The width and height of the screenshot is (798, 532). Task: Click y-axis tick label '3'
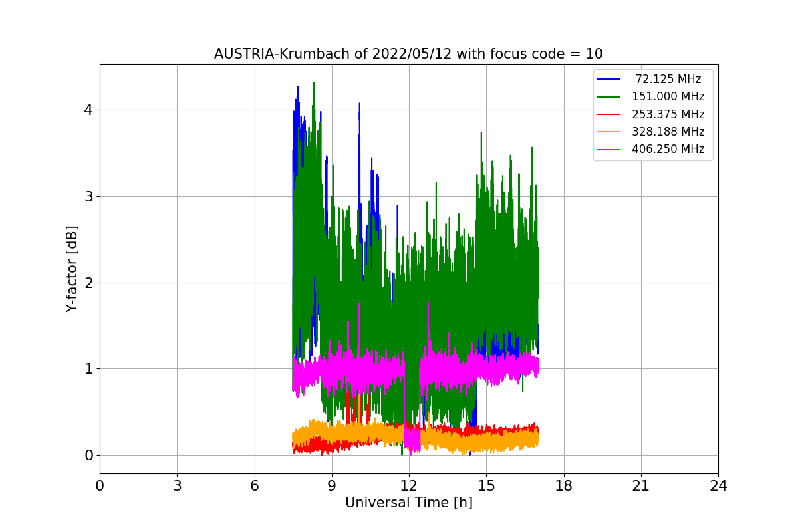(x=88, y=197)
